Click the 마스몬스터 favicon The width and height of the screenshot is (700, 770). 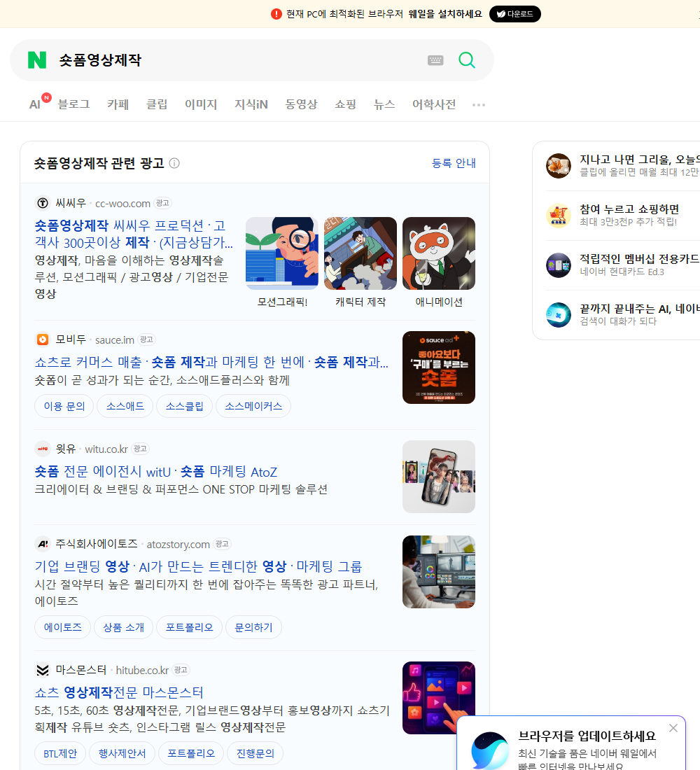point(43,670)
